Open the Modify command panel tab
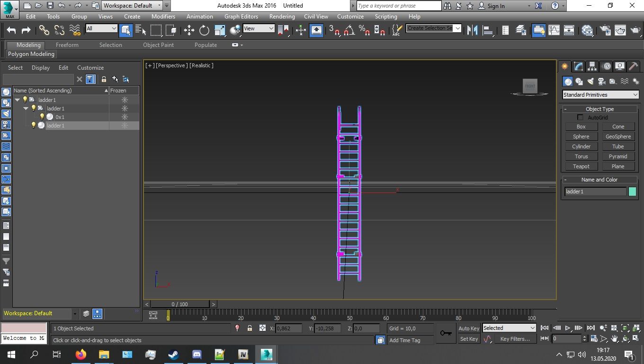 click(578, 66)
